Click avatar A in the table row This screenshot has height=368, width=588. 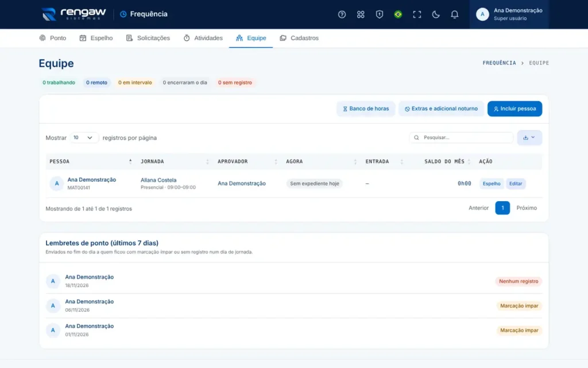[57, 183]
